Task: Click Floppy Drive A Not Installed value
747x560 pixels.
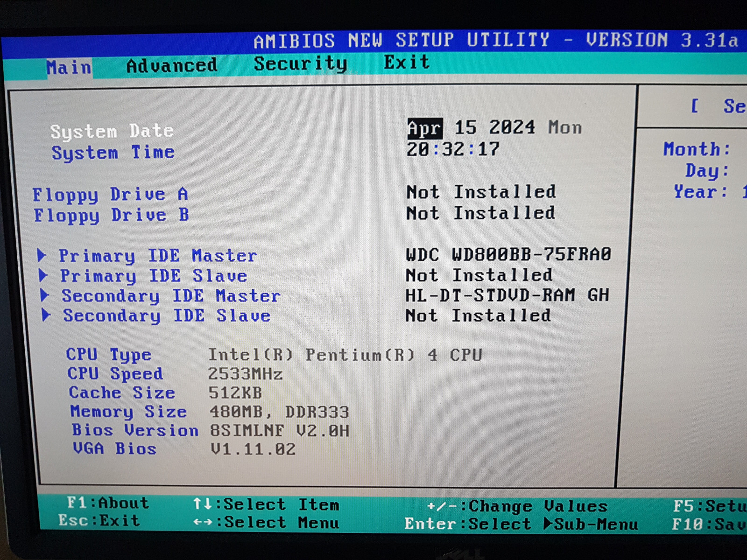Action: click(481, 192)
